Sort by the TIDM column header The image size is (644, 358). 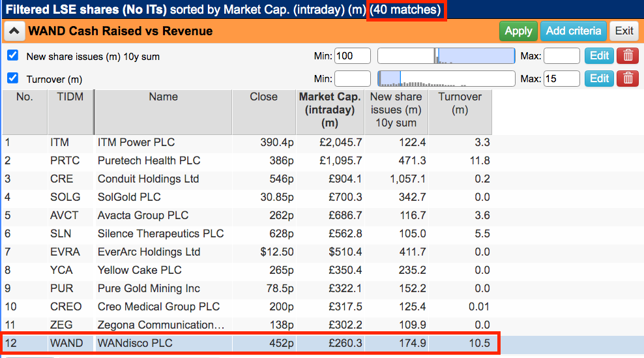click(70, 112)
